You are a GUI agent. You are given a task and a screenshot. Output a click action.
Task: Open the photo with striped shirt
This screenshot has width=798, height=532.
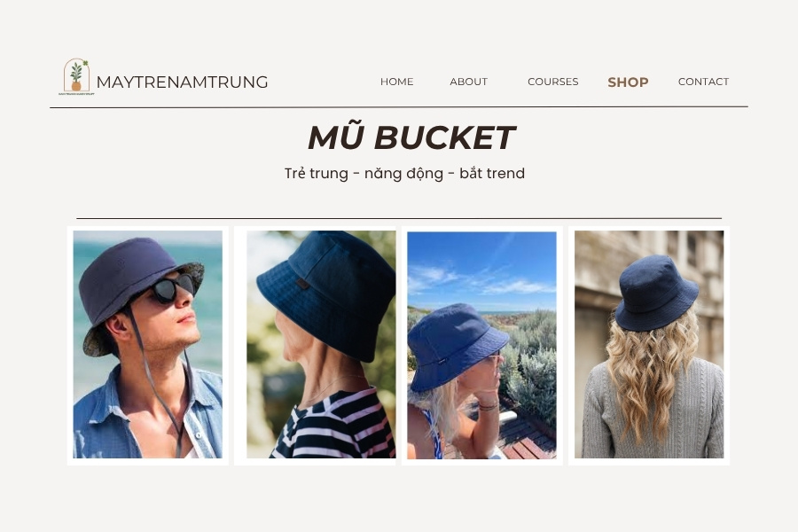(x=321, y=345)
